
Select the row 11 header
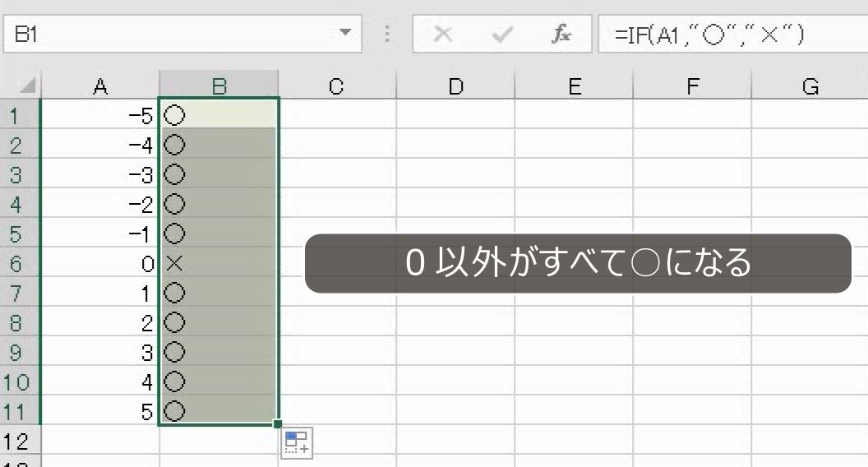tap(20, 410)
